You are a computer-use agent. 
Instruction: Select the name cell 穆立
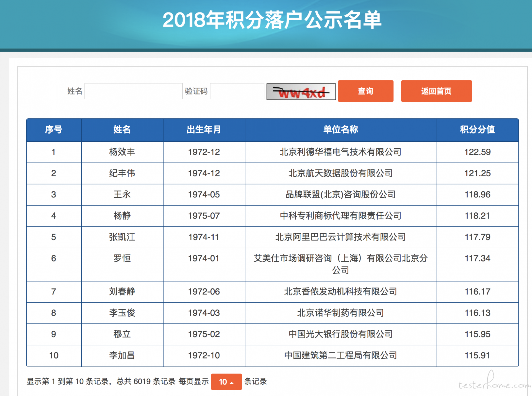tap(122, 334)
